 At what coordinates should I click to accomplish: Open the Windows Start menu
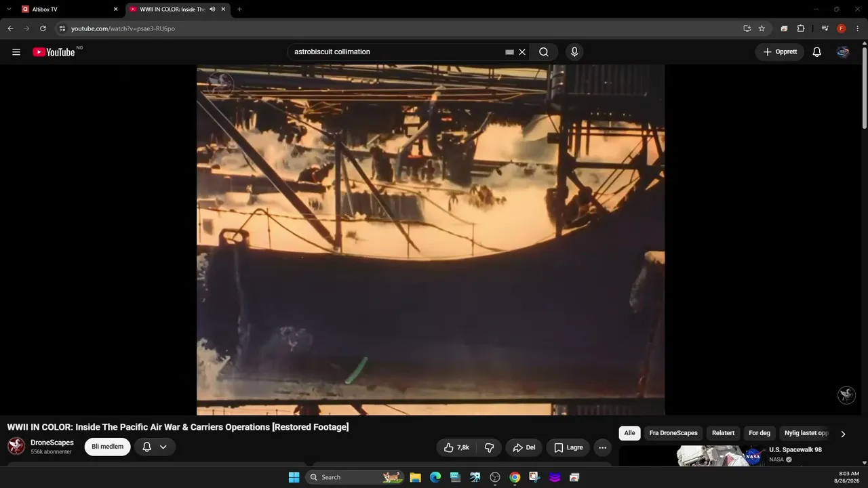coord(294,477)
